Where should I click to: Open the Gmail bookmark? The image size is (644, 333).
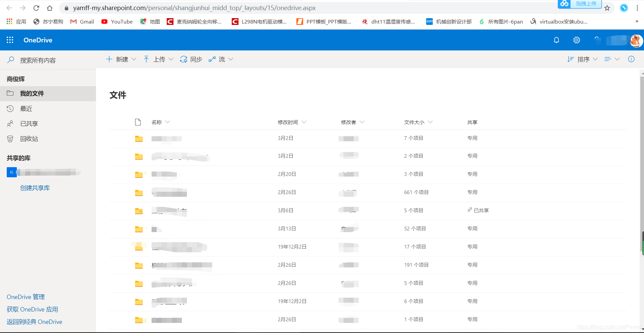(82, 22)
